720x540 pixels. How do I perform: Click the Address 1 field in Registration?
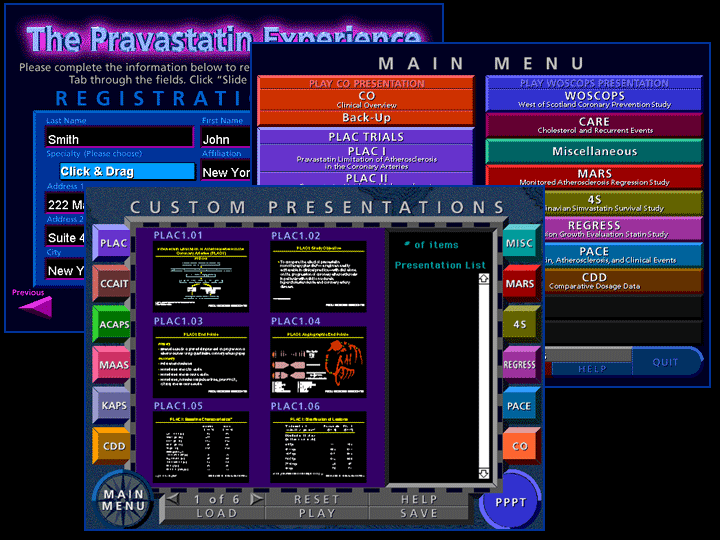pyautogui.click(x=65, y=204)
